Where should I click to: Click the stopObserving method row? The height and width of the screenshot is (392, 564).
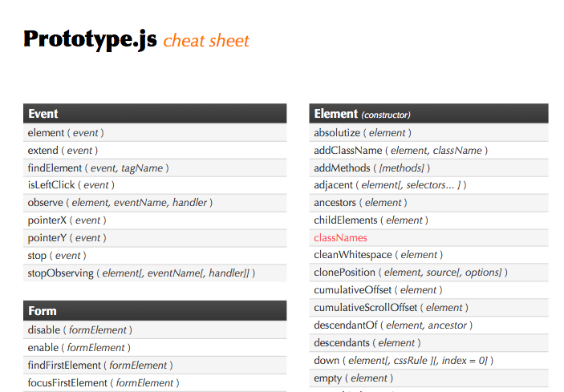[x=155, y=273]
